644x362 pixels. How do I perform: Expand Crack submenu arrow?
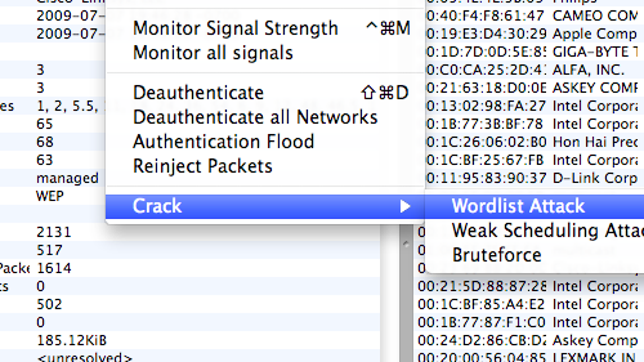(405, 206)
